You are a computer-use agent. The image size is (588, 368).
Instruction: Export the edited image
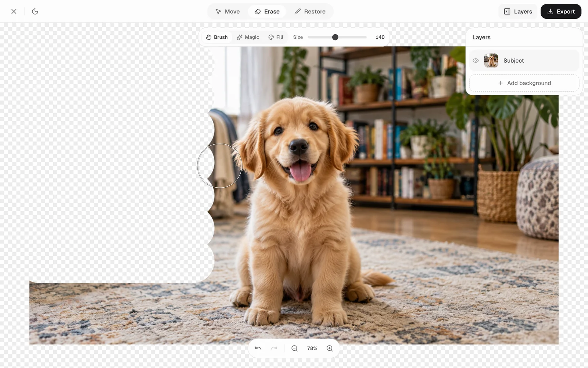(561, 11)
